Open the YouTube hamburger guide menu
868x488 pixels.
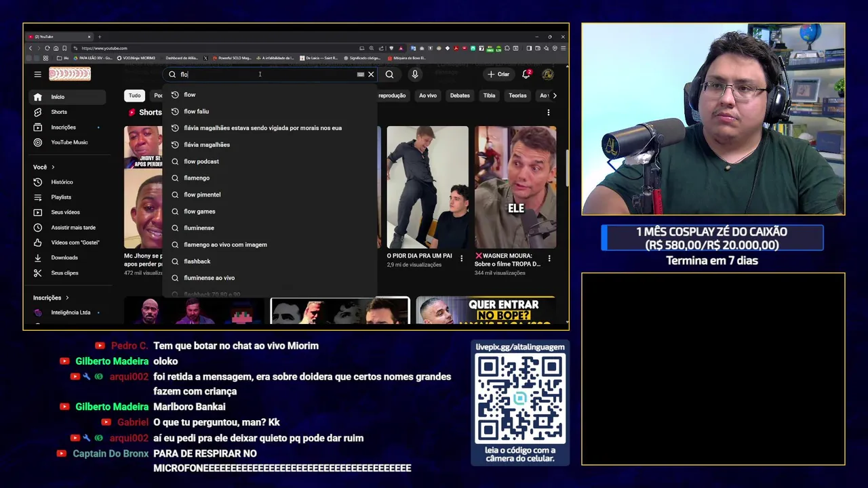pyautogui.click(x=38, y=75)
